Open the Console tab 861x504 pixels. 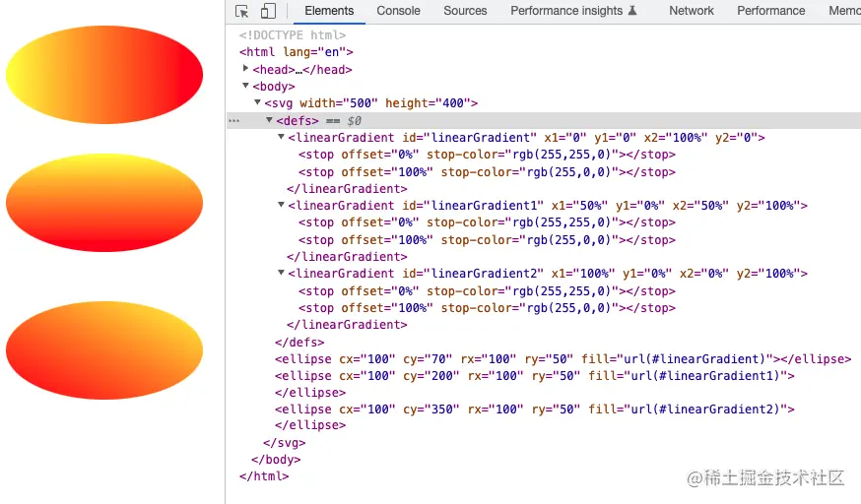pos(398,11)
